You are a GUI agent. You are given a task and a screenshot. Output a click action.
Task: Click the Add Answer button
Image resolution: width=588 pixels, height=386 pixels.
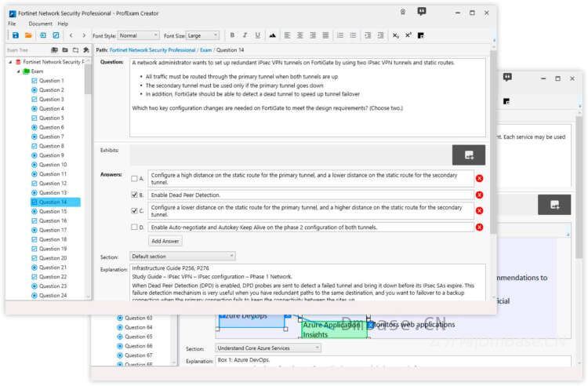(165, 241)
